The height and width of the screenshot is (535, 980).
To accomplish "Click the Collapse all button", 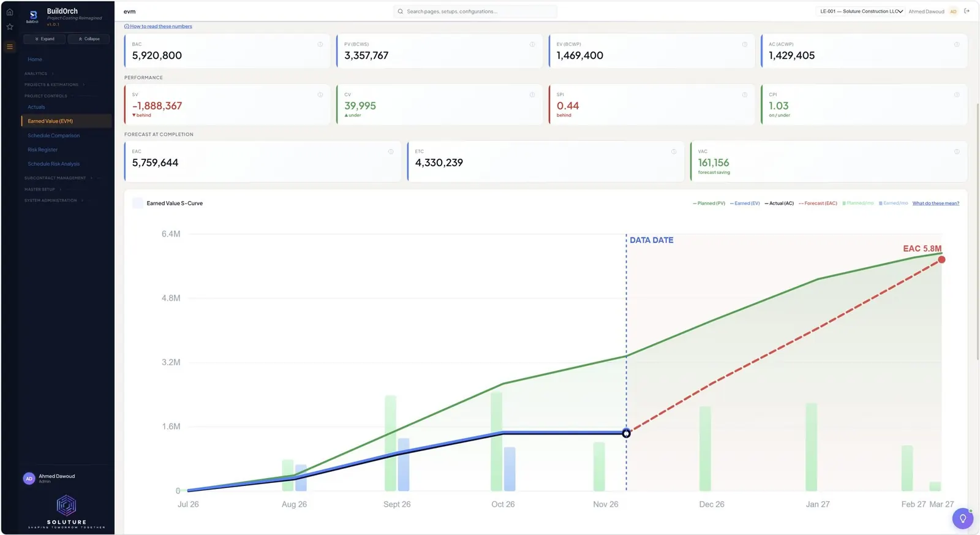I will (89, 39).
